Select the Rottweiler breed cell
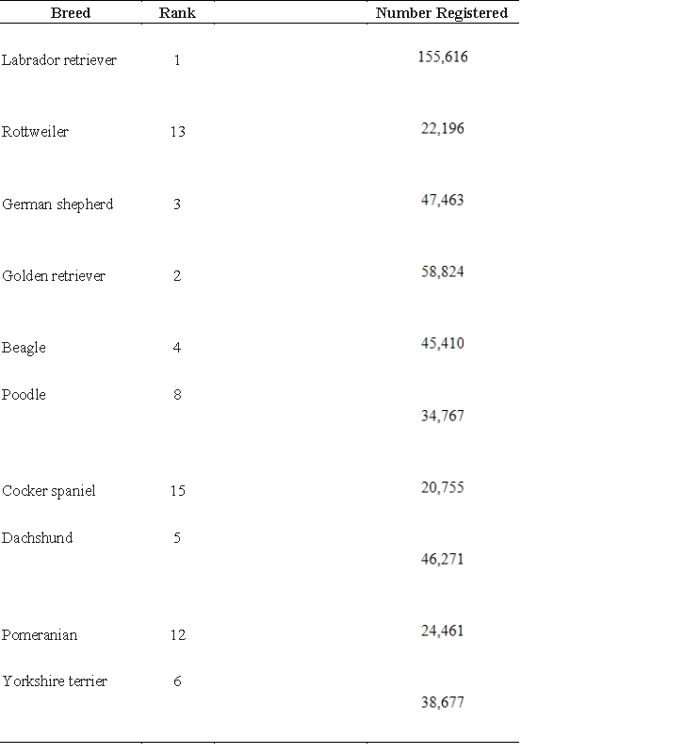This screenshot has height=754, width=700. pyautogui.click(x=35, y=132)
